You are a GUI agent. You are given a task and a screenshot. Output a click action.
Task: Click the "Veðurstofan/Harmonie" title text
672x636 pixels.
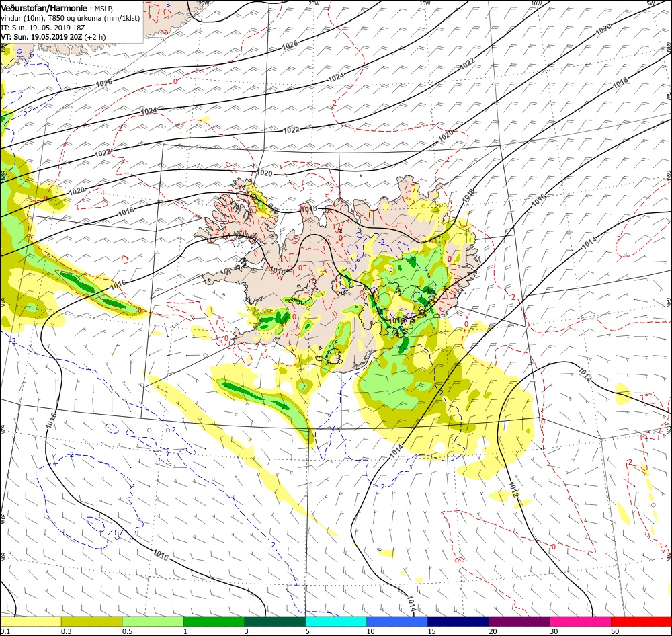click(x=44, y=8)
